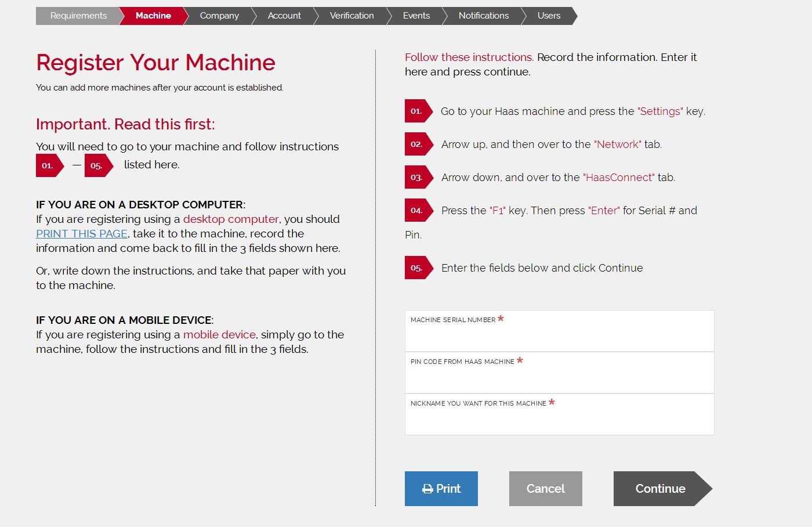812x527 pixels.
Task: Click the step 03 badge beside HaasConnect instruction
Action: 418,177
